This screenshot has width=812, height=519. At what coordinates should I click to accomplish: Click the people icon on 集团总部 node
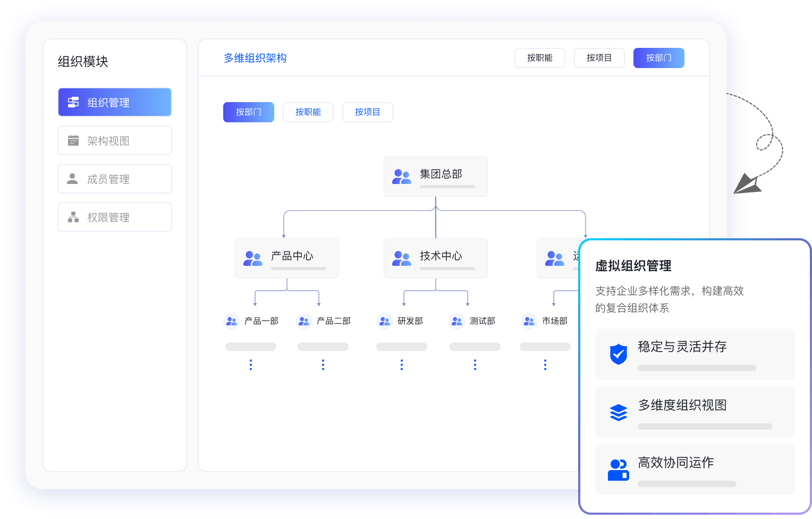[402, 177]
